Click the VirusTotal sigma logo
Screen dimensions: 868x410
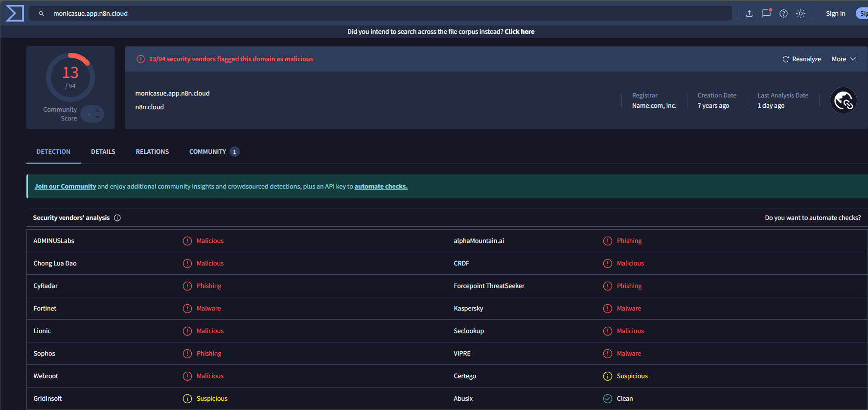(15, 13)
